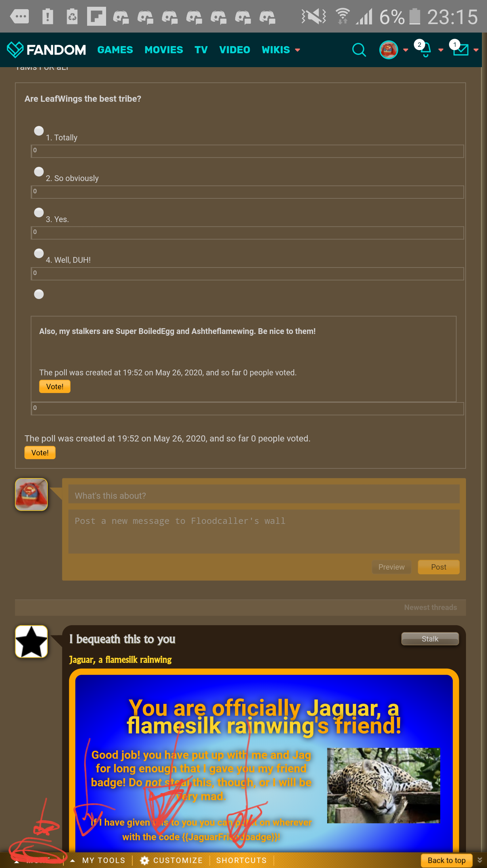Tap the Flipboard icon in status bar
Image resolution: width=487 pixels, height=868 pixels.
pos(96,16)
